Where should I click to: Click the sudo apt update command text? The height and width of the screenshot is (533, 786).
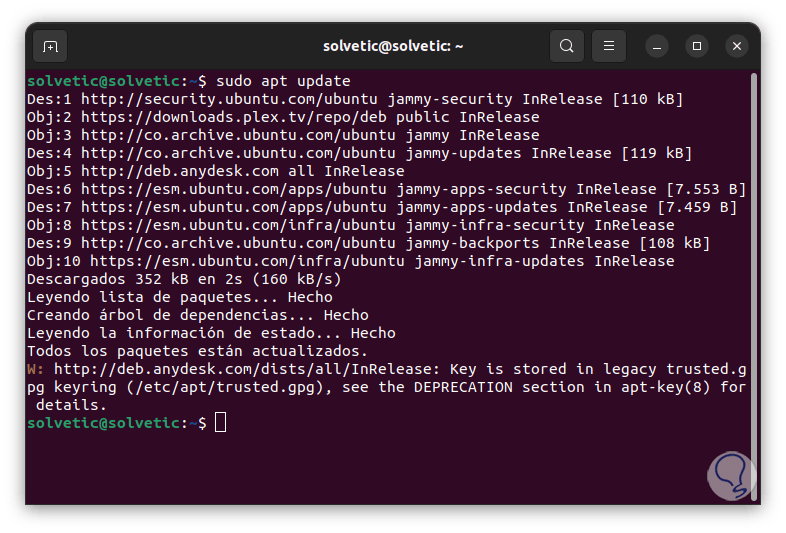coord(283,81)
